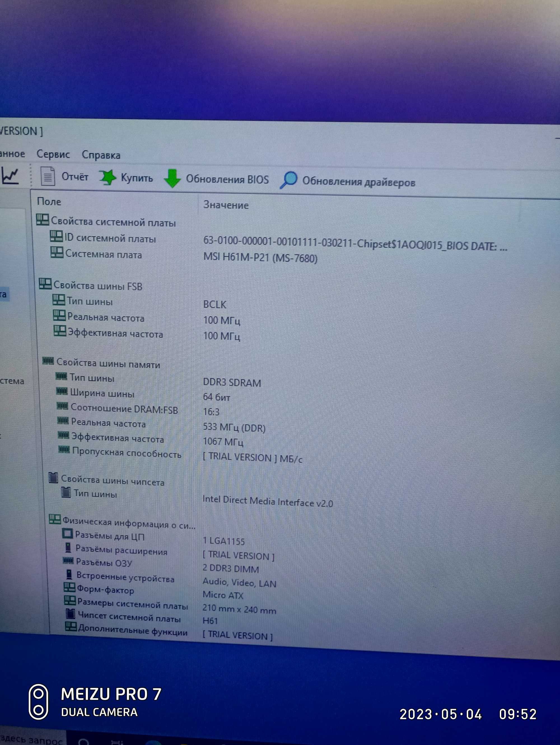Image resolution: width=560 pixels, height=745 pixels.
Task: Click the Поле column header
Action: tap(49, 201)
